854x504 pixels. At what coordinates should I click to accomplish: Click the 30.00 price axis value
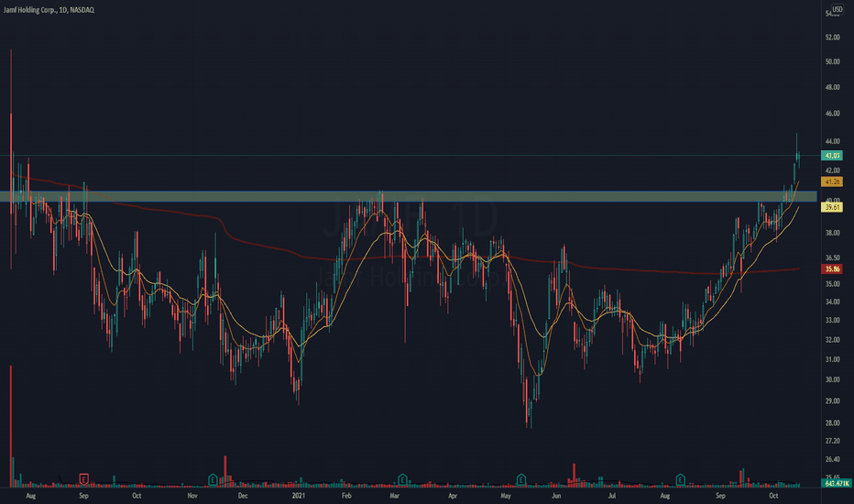click(x=832, y=379)
